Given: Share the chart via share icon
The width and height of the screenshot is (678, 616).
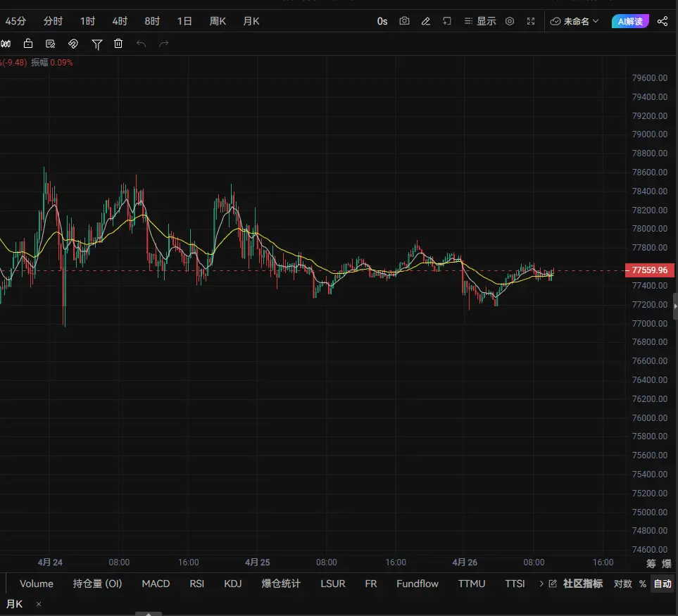Looking at the screenshot, I should [x=663, y=21].
